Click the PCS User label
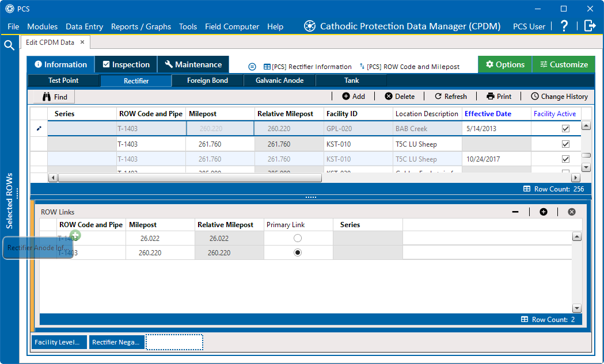Viewport: 604px width, 364px height. point(529,26)
